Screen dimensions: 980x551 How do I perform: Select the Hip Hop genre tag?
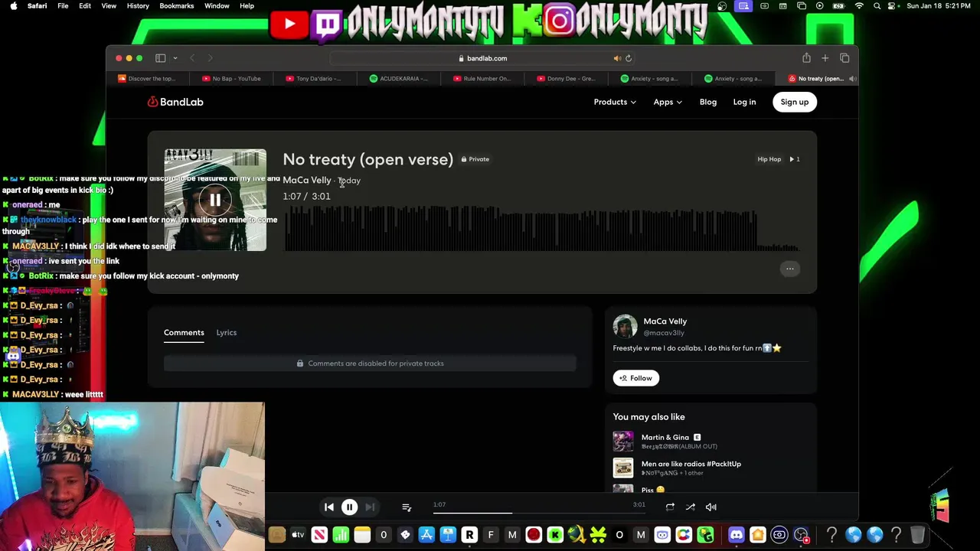tap(769, 159)
